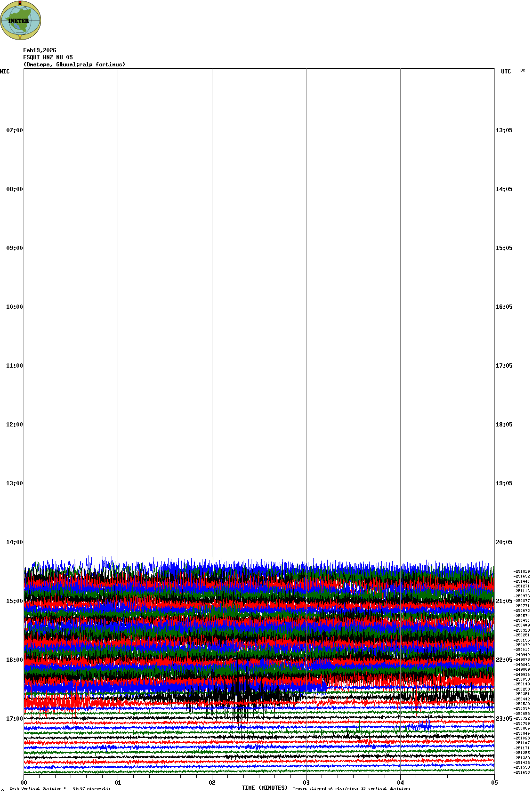532x795 pixels.
Task: Select the 10:00 local time marker
Action: pos(14,307)
